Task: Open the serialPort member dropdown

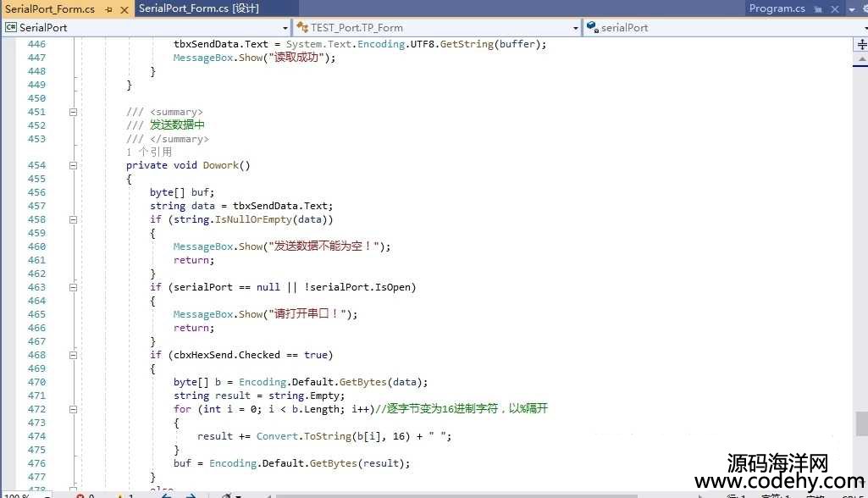Action: pos(726,27)
